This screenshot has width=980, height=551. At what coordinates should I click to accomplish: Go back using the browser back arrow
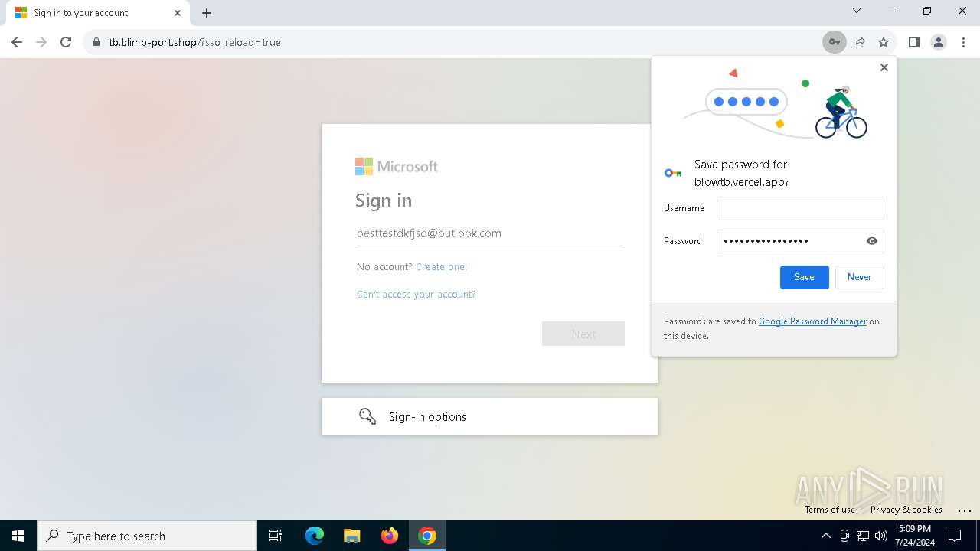(17, 42)
